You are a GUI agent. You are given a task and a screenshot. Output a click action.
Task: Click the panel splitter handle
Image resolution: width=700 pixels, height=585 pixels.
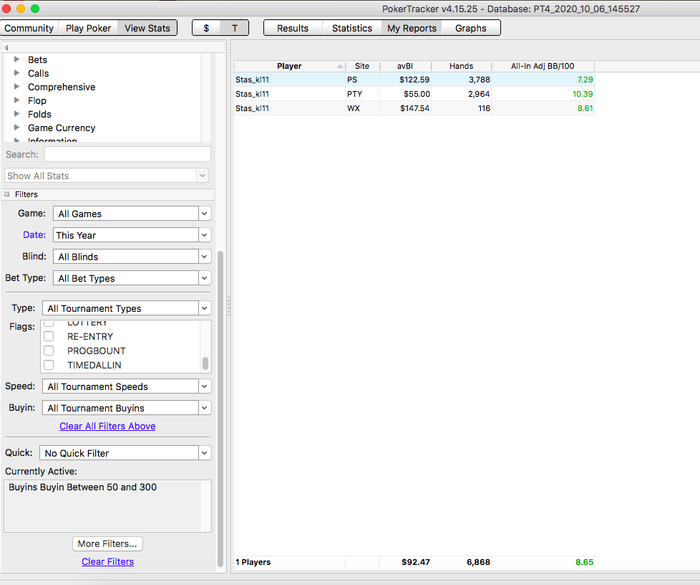(229, 306)
